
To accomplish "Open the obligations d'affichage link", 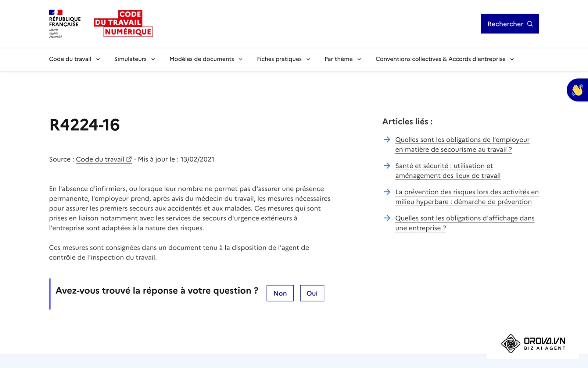I will (x=465, y=223).
